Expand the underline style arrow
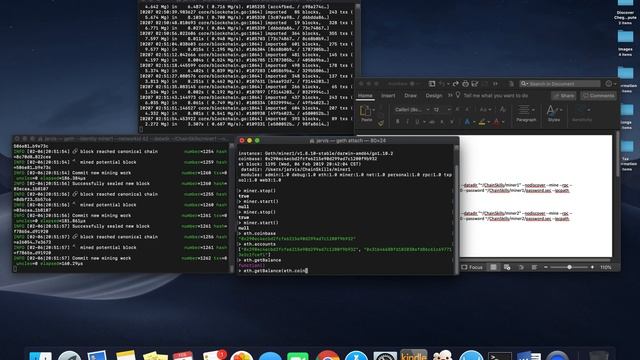This screenshot has height=360, width=640. pyautogui.click(x=424, y=122)
